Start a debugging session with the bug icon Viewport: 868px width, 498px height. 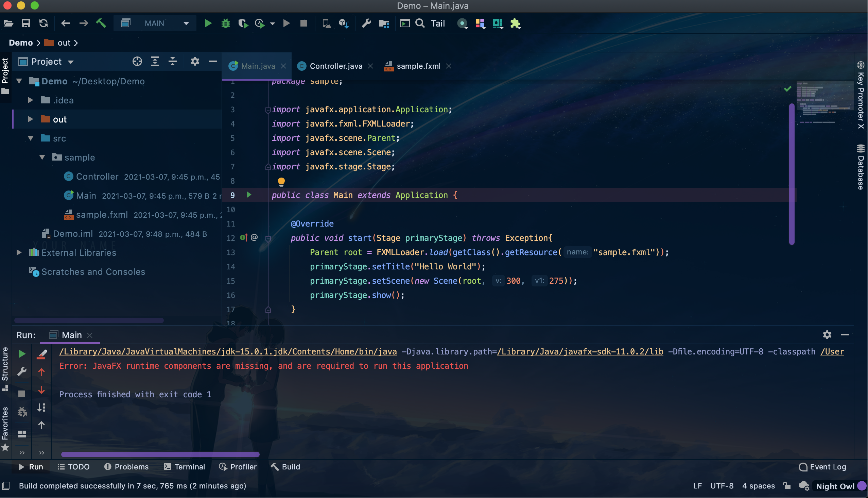coord(225,23)
